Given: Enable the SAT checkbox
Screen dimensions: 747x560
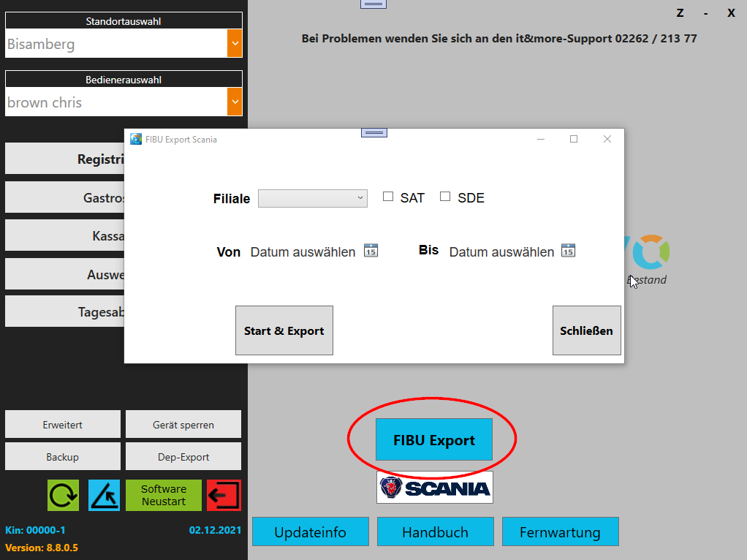Looking at the screenshot, I should [388, 197].
